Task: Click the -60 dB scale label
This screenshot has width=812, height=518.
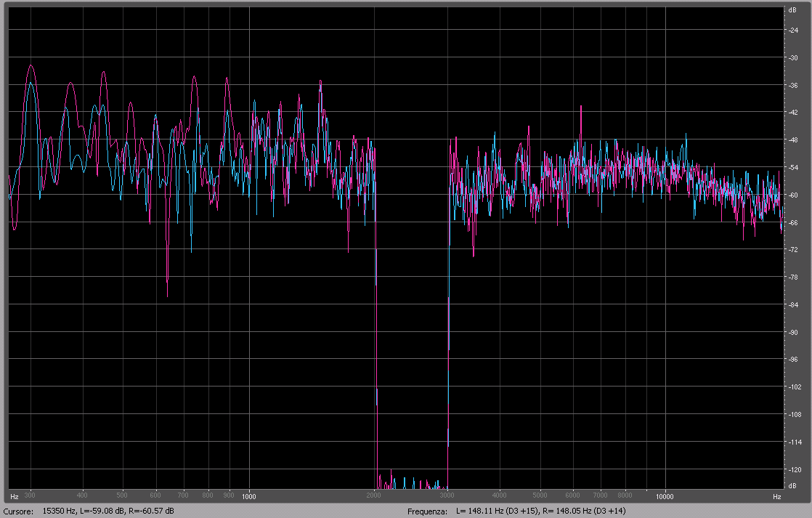Action: pos(793,195)
